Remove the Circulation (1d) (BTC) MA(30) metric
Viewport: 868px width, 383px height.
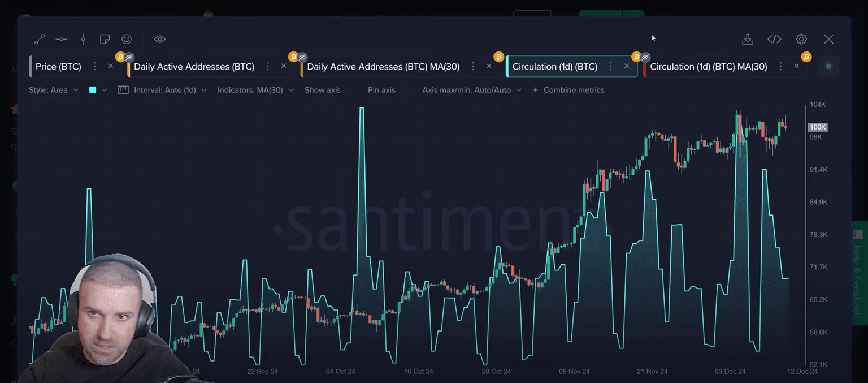pos(796,66)
